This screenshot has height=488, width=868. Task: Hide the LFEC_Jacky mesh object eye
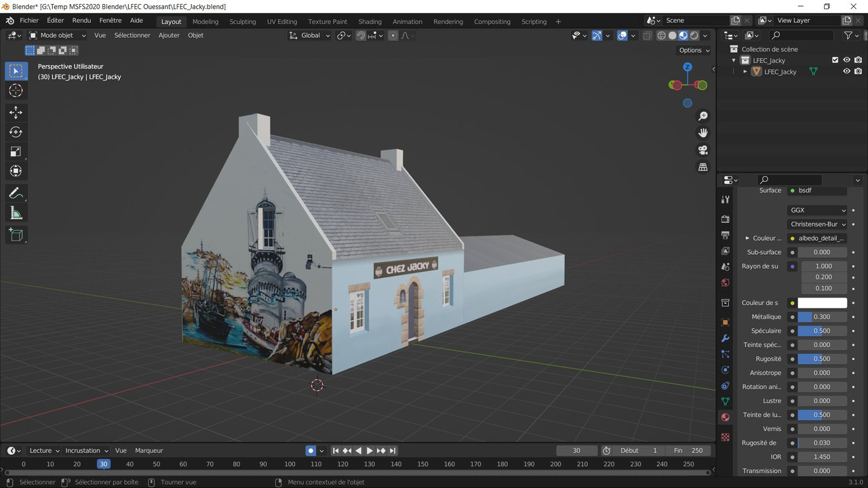846,71
